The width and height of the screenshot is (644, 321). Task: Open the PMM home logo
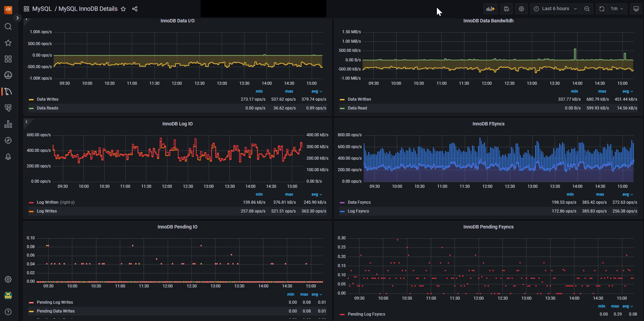point(8,9)
